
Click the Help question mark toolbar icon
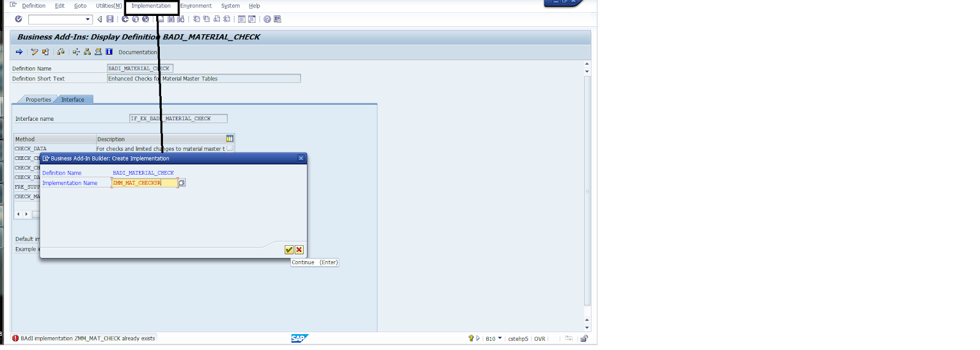click(267, 19)
